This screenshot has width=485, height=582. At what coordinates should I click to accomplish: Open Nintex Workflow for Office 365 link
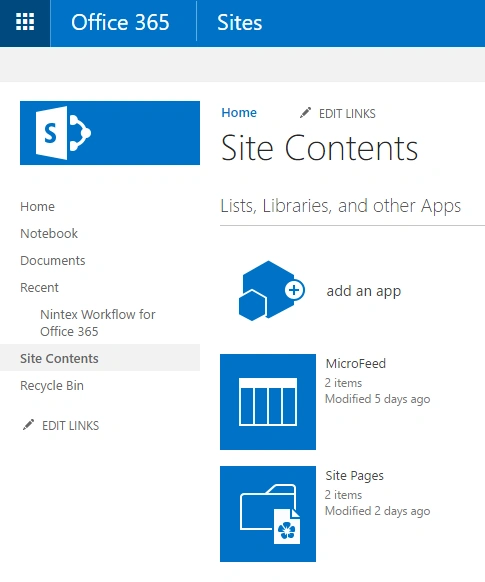[x=98, y=323]
